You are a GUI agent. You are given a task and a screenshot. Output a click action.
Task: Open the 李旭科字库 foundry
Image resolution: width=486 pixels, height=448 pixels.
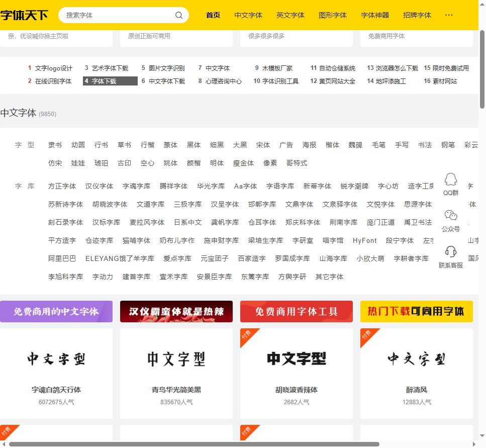65,277
